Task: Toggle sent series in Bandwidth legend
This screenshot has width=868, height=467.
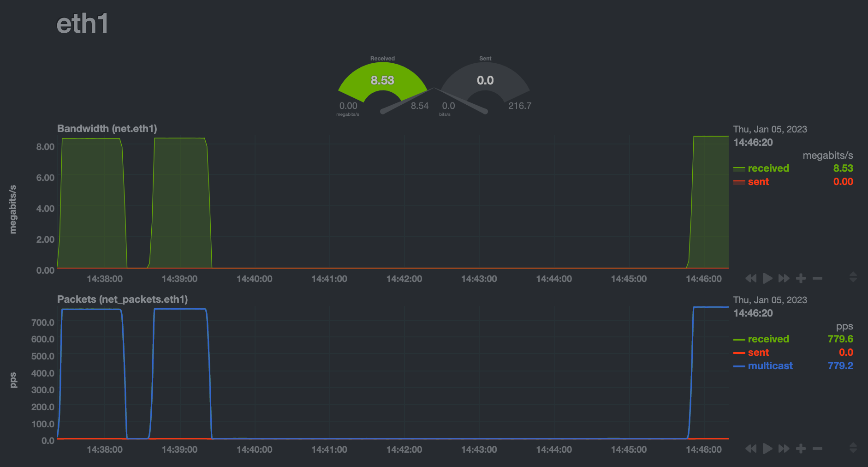Action: click(x=758, y=182)
